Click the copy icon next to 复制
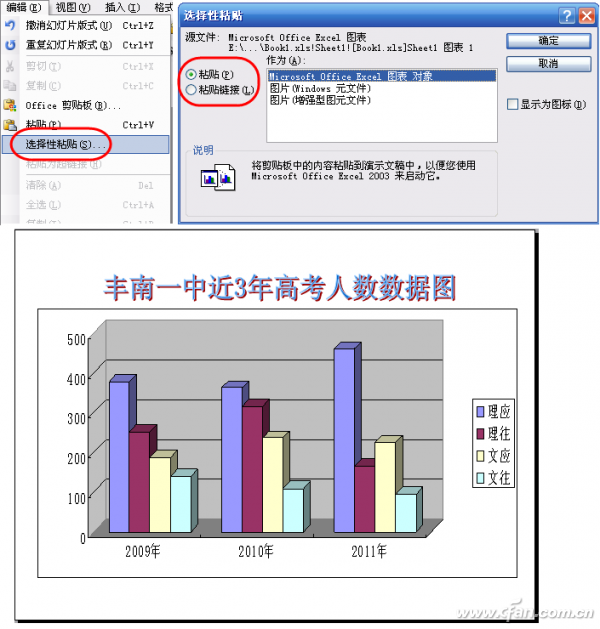The height and width of the screenshot is (629, 600). click(10, 85)
